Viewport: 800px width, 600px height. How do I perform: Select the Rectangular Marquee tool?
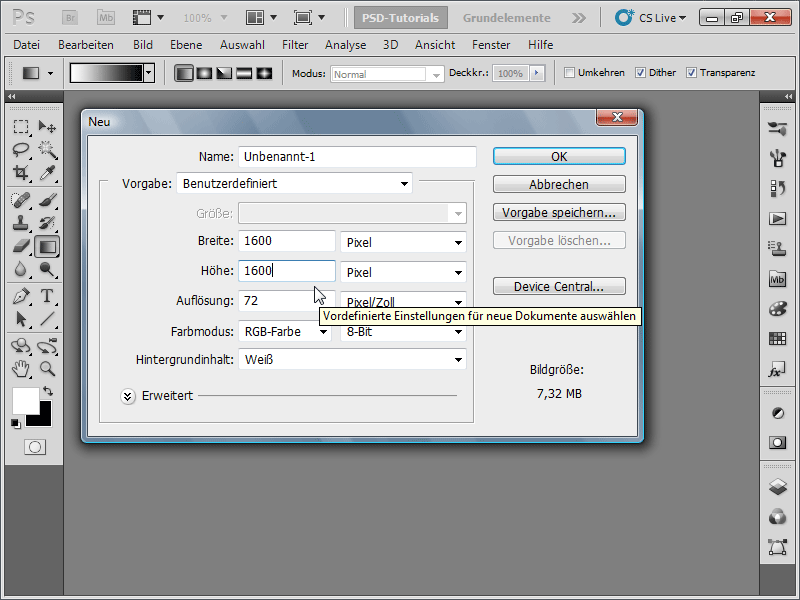[x=21, y=126]
